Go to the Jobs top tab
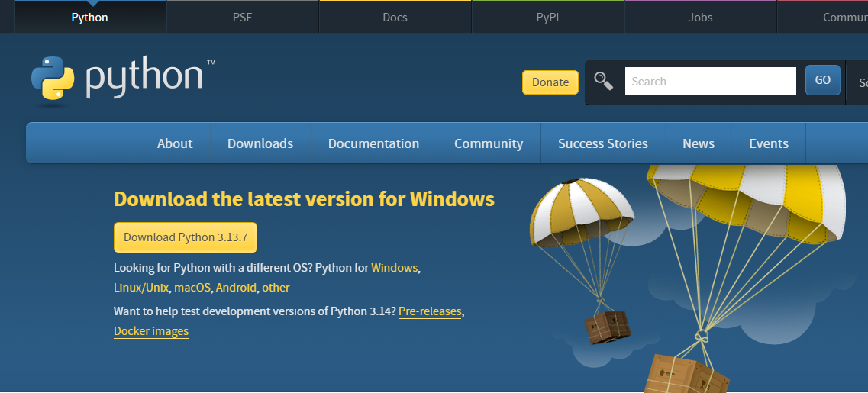The image size is (868, 393). (700, 18)
